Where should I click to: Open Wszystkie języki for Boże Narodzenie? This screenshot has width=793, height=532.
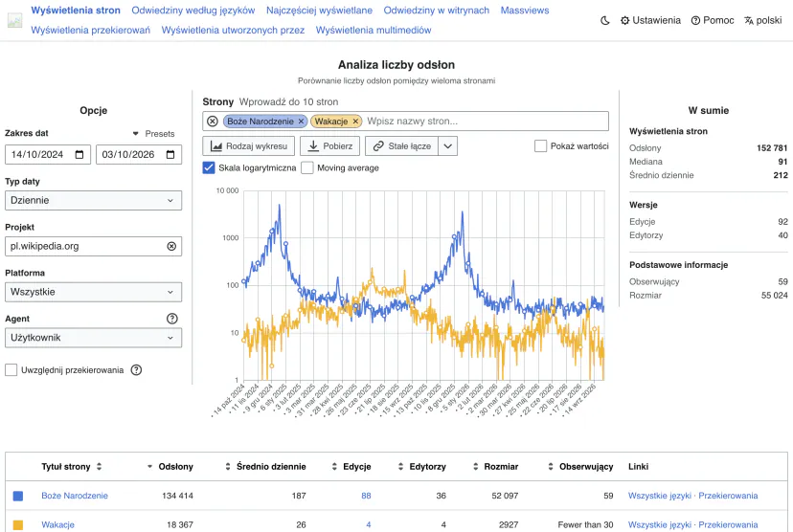[x=660, y=496]
